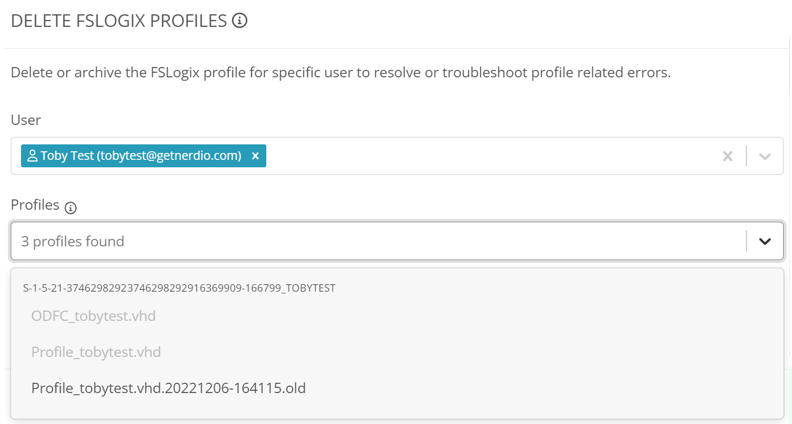
Task: Click the User field label
Action: (x=26, y=120)
